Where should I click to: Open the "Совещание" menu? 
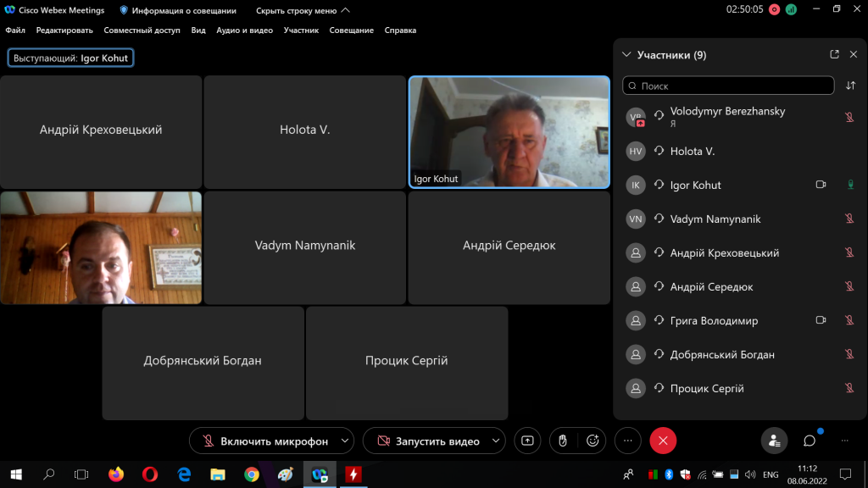tap(351, 30)
